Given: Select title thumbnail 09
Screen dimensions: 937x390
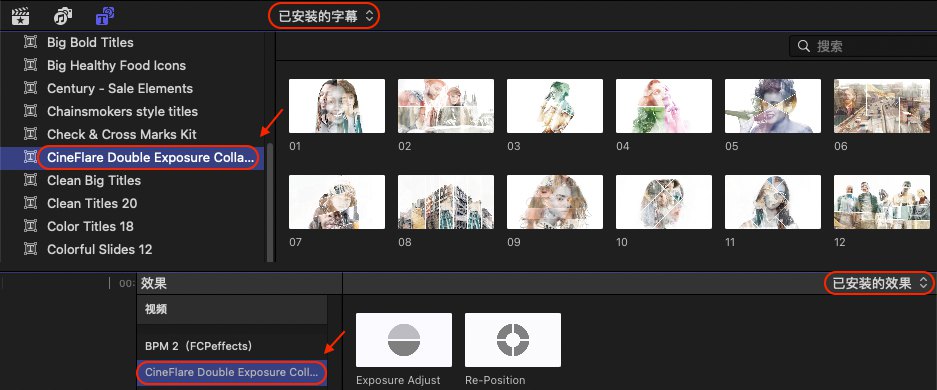Looking at the screenshot, I should pyautogui.click(x=555, y=202).
